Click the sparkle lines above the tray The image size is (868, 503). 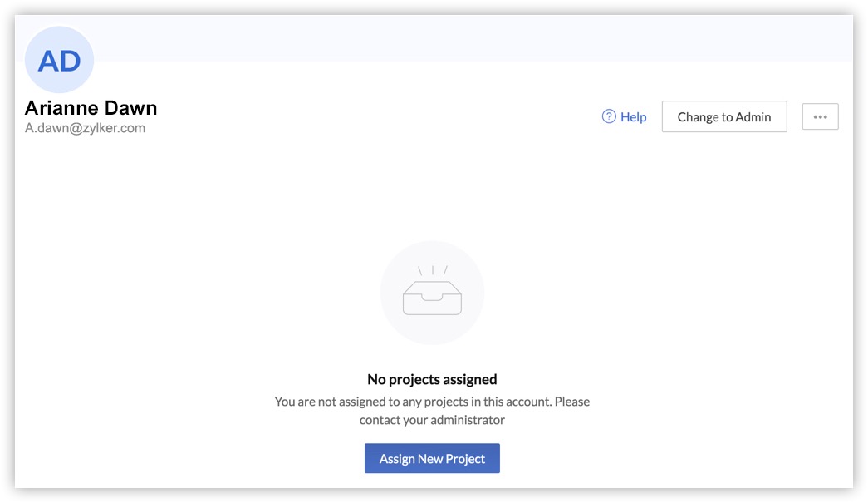click(433, 270)
